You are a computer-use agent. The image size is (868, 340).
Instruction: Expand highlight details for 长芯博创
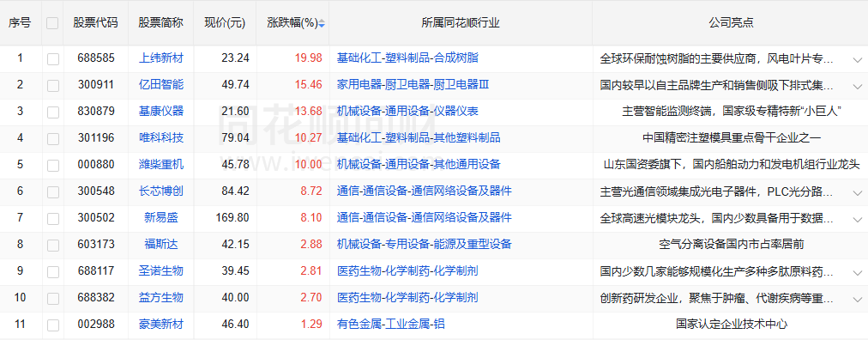click(x=858, y=192)
